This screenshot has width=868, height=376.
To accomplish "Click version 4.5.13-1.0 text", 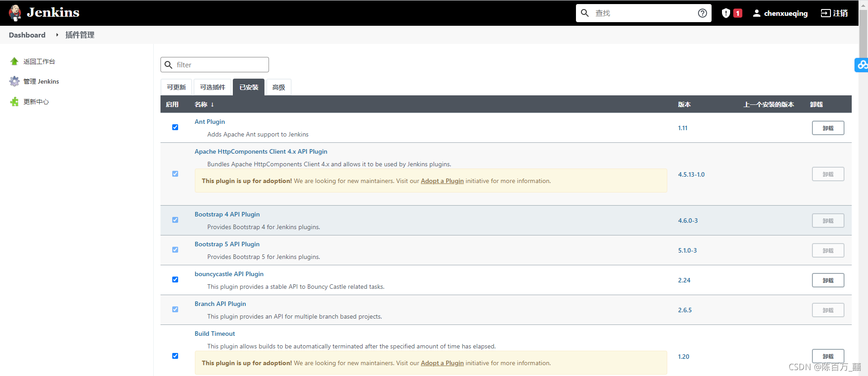I will pos(691,174).
